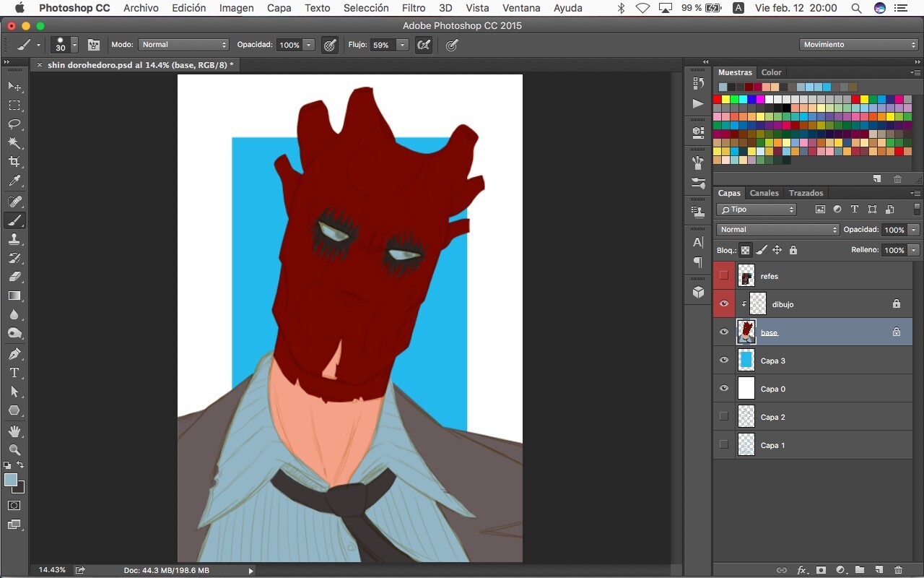The image size is (924, 578).
Task: Select the Rectangular Marquee tool
Action: point(14,105)
